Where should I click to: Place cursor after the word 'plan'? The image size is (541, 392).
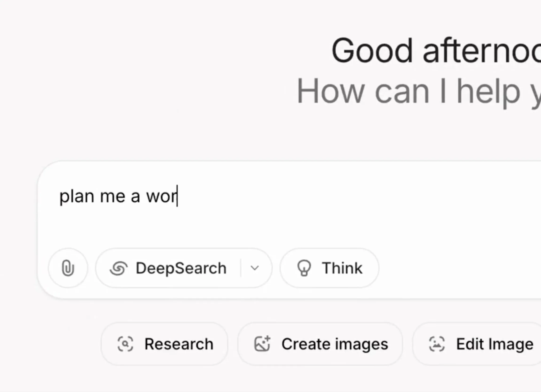click(x=94, y=197)
